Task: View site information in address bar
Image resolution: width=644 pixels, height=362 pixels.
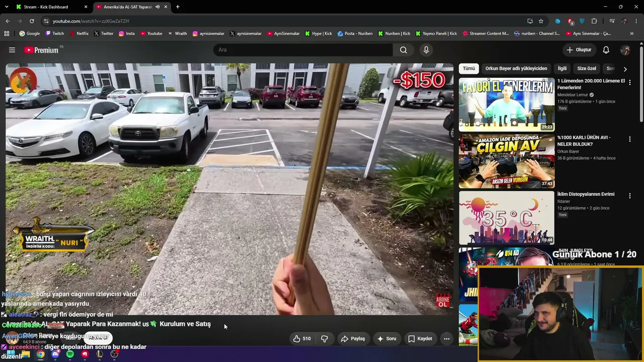Action: pyautogui.click(x=46, y=21)
